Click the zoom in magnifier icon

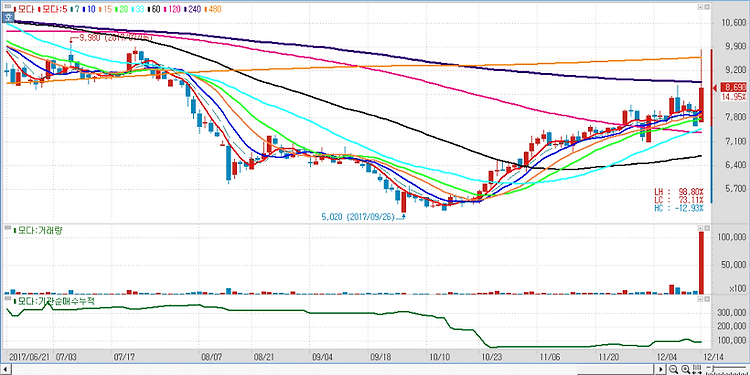tap(686, 369)
